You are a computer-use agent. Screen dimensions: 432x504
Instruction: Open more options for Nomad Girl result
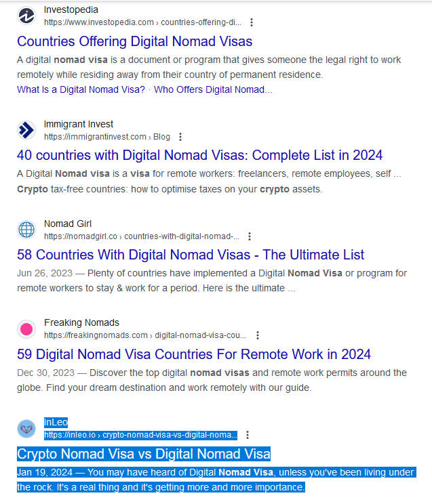[250, 236]
